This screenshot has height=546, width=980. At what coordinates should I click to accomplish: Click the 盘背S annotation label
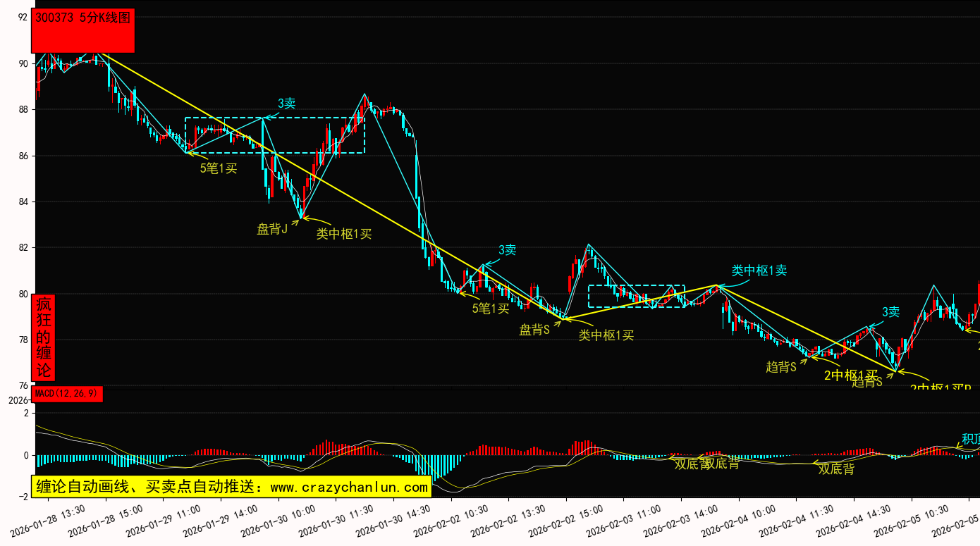pos(534,330)
